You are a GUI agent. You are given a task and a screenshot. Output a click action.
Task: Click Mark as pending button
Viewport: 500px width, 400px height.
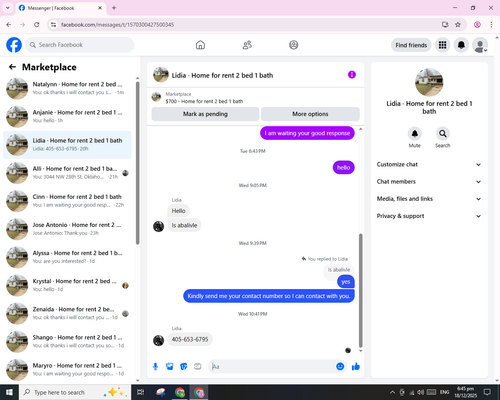205,114
